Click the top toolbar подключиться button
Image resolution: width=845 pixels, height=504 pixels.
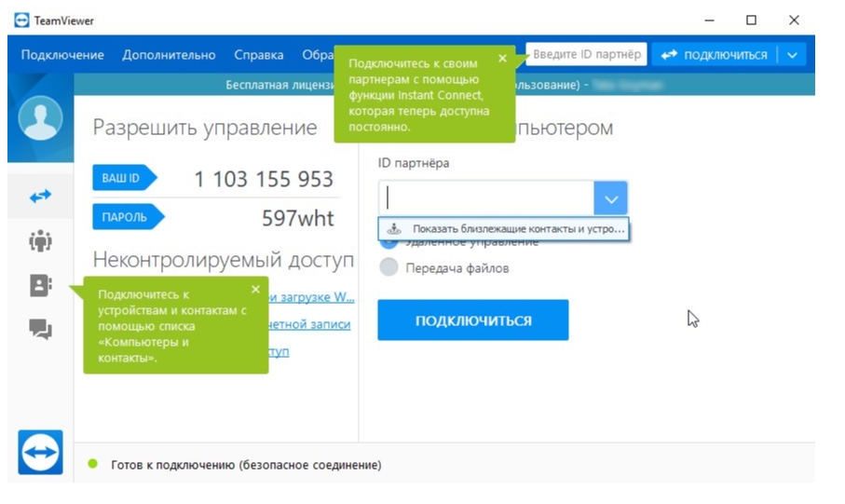(714, 55)
